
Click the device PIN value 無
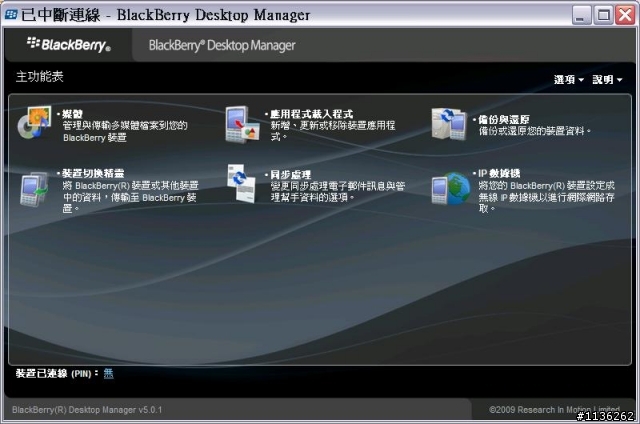point(109,373)
